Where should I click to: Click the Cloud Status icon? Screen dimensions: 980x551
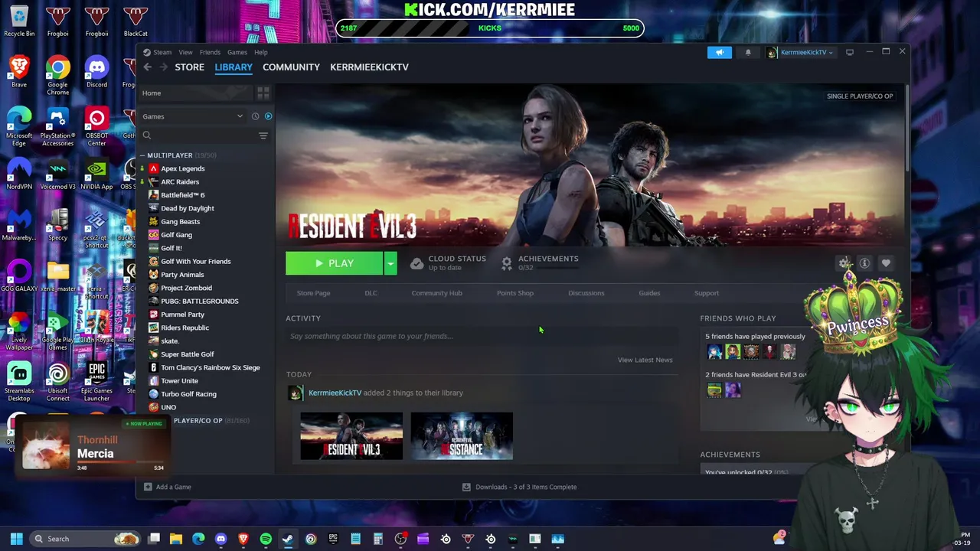pyautogui.click(x=416, y=263)
